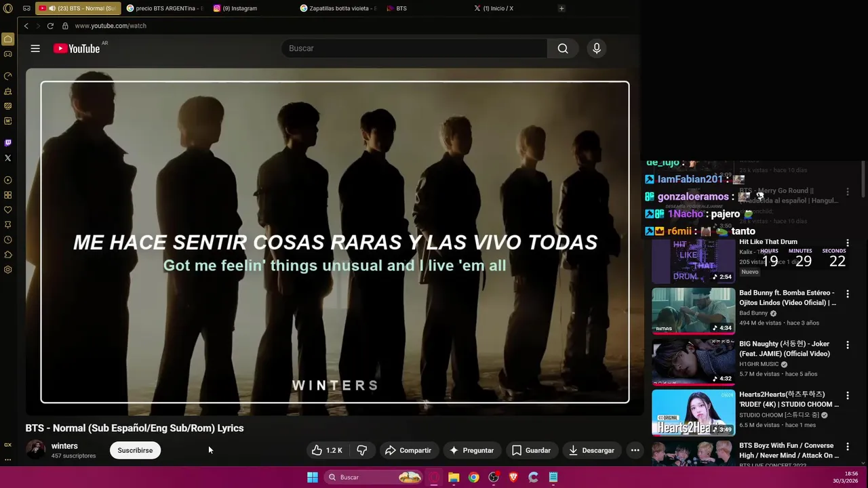Viewport: 868px width, 488px height.
Task: Open GX Control speedometer icon in sidebar
Action: [x=7, y=76]
